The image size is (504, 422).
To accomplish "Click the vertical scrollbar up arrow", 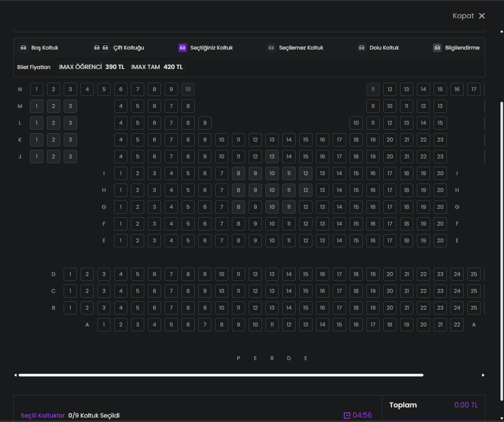I will [x=502, y=31].
